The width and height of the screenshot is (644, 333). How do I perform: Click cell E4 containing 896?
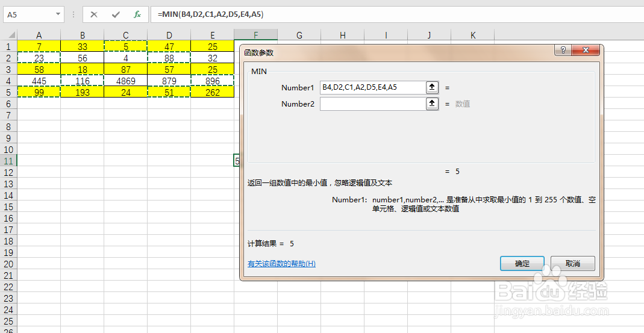212,81
